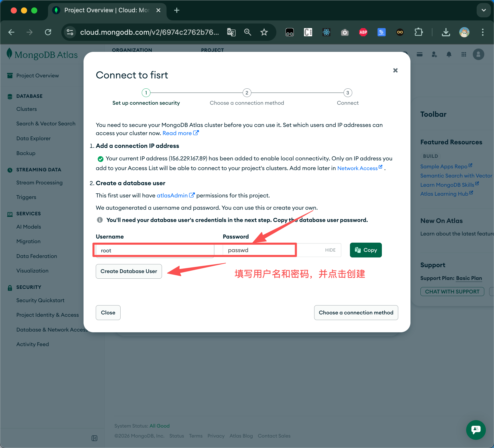The width and height of the screenshot is (494, 448).
Task: Expand the tab search dropdown arrow
Action: tap(484, 10)
